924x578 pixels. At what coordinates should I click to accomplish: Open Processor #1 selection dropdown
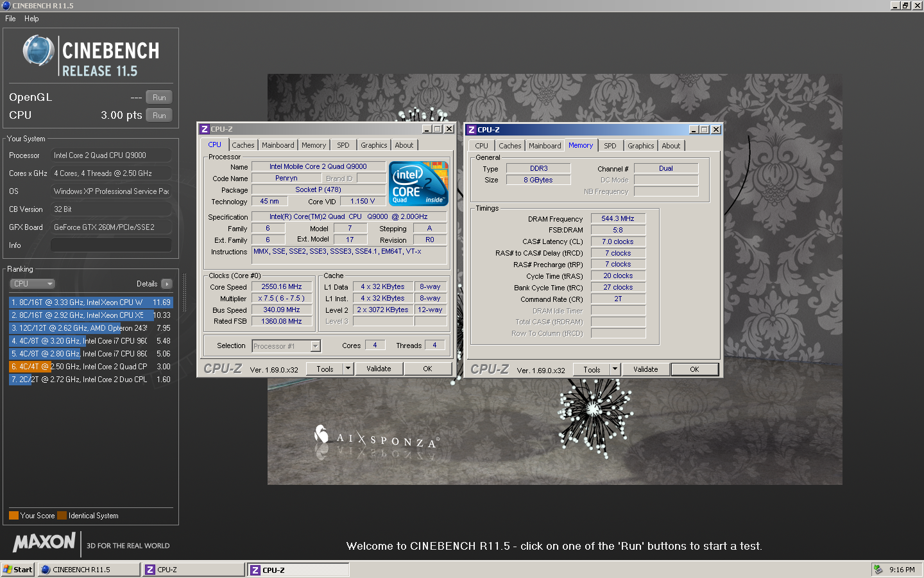click(315, 346)
